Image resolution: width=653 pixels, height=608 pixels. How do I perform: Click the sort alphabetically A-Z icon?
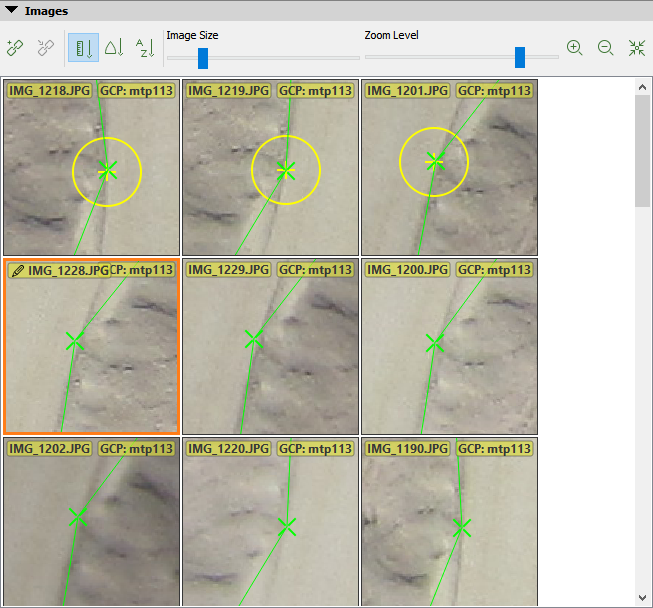coord(145,47)
